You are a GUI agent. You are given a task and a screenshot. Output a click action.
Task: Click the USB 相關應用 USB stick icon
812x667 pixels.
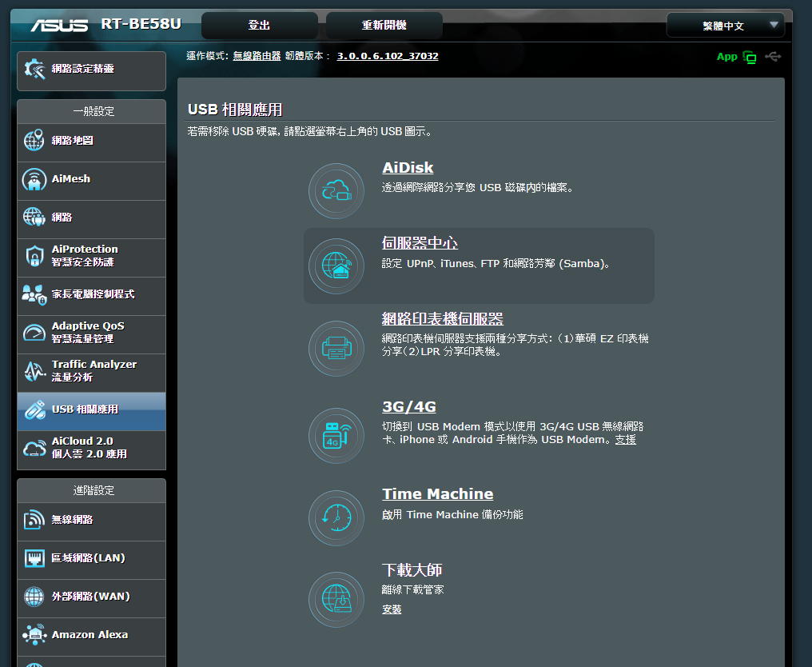pyautogui.click(x=34, y=410)
